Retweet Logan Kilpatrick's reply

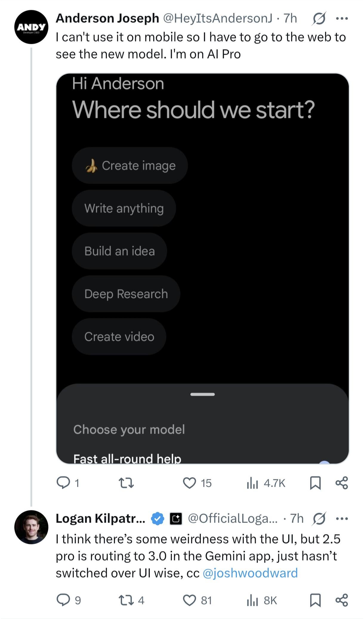pyautogui.click(x=126, y=600)
